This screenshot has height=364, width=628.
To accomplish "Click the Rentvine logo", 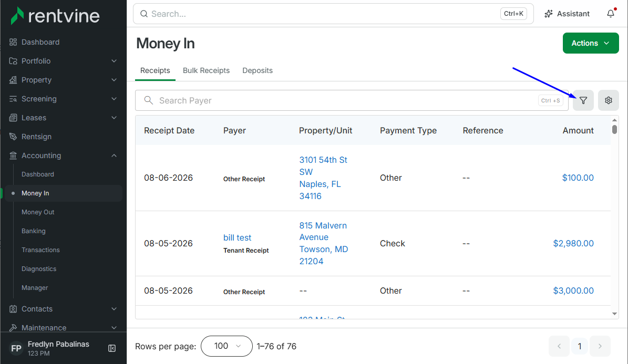I will pos(55,16).
